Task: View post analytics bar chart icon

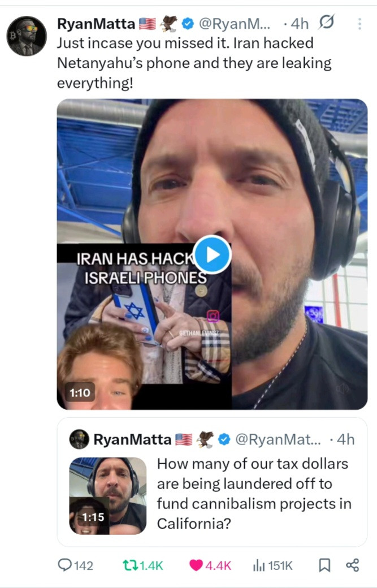Action: click(x=258, y=565)
